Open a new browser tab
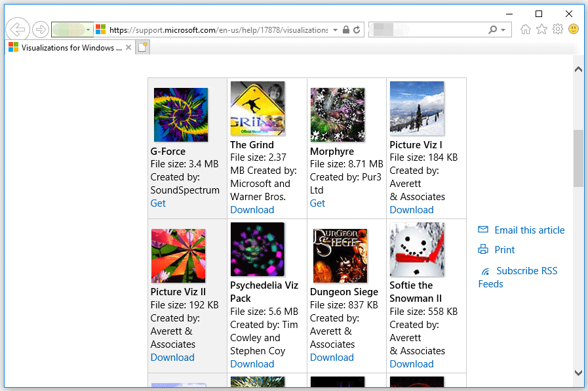The width and height of the screenshot is (588, 391). click(x=142, y=47)
